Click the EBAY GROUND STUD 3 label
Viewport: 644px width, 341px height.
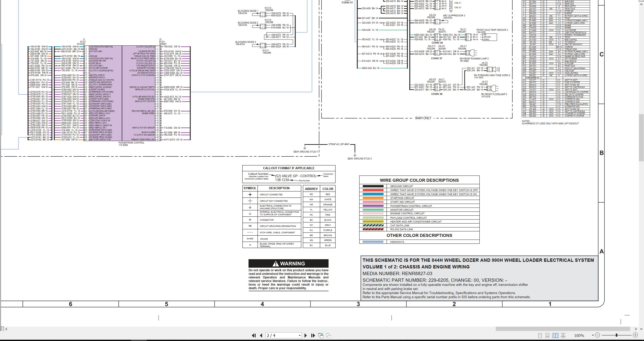point(360,159)
